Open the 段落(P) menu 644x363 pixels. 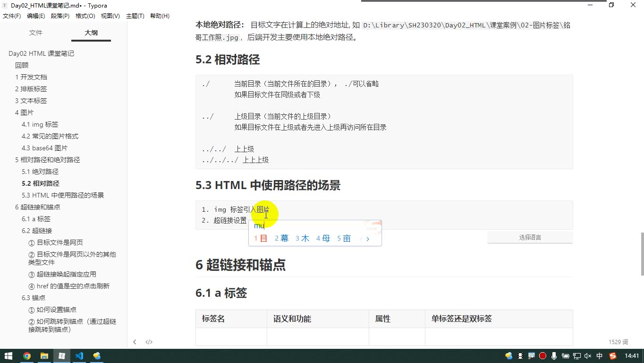[60, 16]
